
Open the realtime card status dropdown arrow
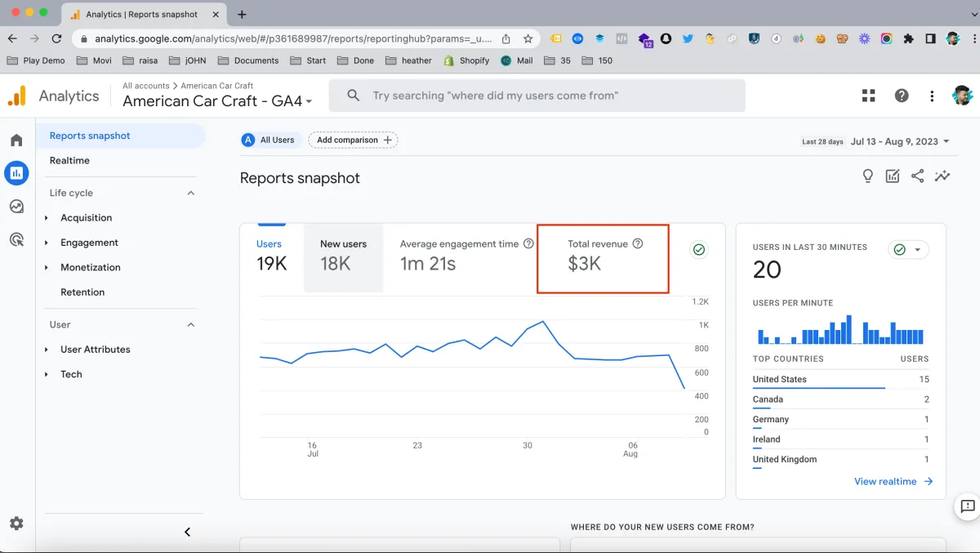pyautogui.click(x=917, y=250)
